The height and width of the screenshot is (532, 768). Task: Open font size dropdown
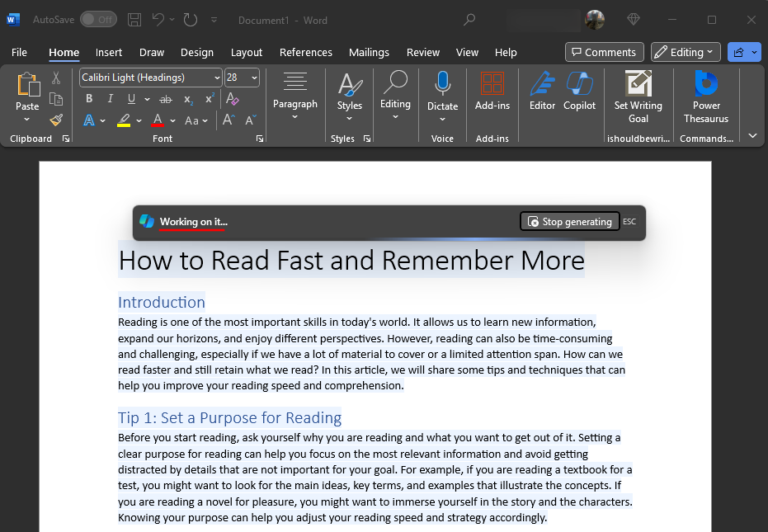tap(254, 78)
